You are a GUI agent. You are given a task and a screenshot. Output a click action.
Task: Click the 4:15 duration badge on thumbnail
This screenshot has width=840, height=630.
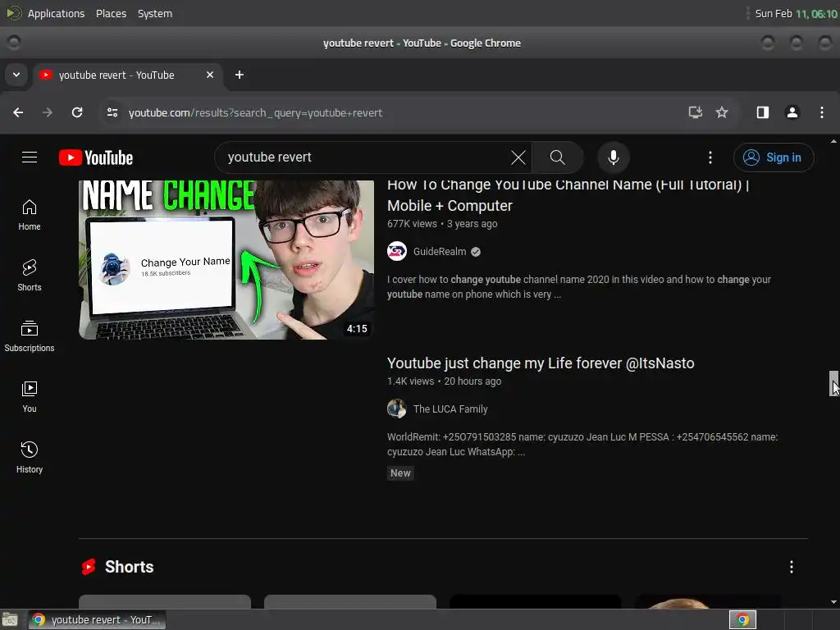[357, 329]
